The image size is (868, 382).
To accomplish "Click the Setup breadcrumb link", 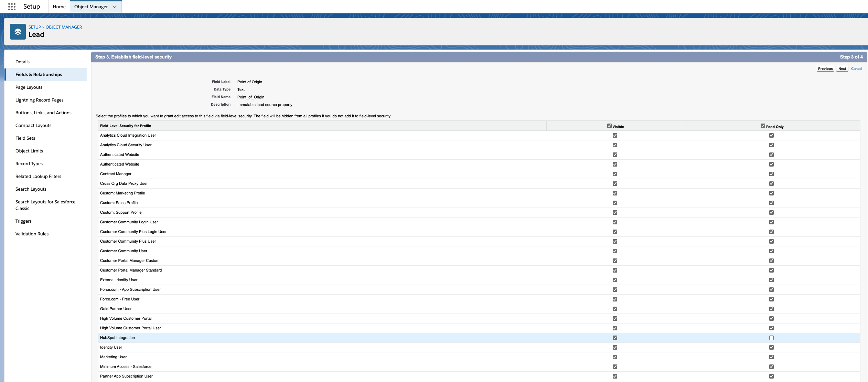I will click(34, 26).
